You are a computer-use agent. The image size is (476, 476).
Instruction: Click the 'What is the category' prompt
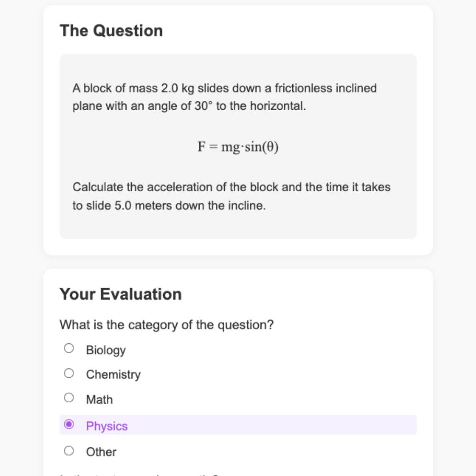[167, 325]
